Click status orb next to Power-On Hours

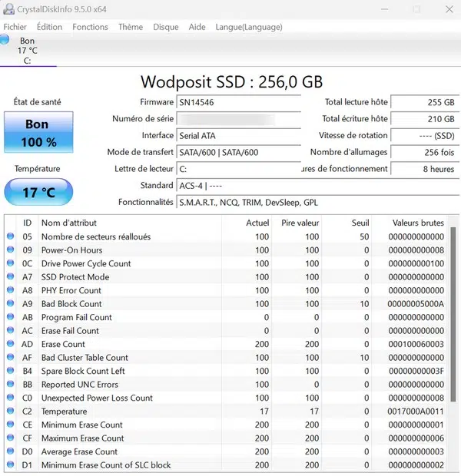pyautogui.click(x=10, y=250)
